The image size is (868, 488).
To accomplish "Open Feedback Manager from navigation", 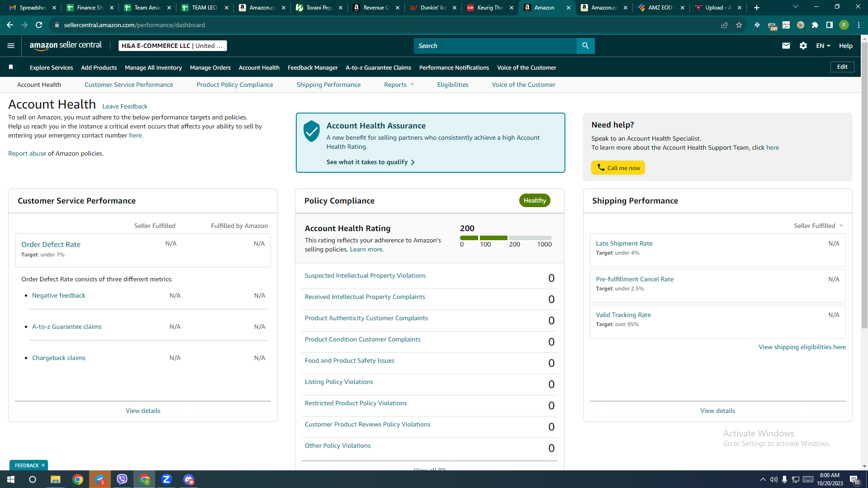I will point(313,67).
